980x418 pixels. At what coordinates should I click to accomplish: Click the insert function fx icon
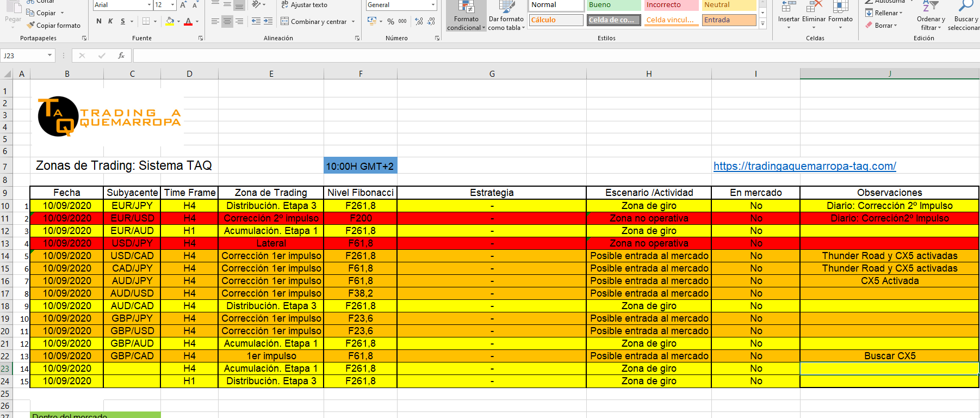[x=121, y=56]
